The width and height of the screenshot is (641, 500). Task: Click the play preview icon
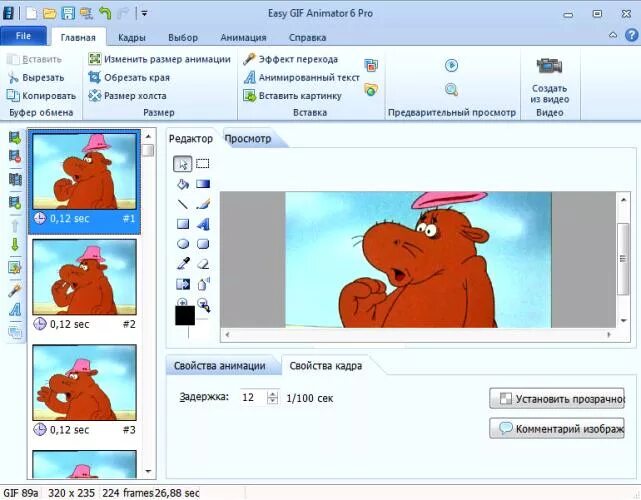pyautogui.click(x=451, y=65)
